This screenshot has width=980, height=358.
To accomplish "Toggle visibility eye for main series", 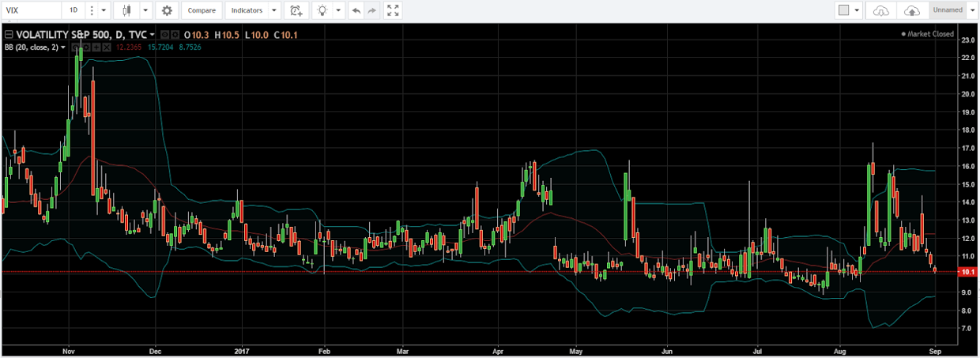I will tap(164, 35).
